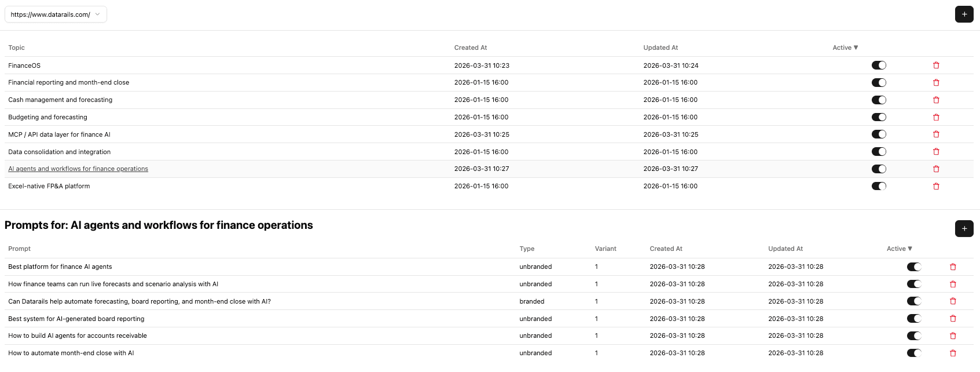
Task: Delete prompt about live forecasts and scenario analysis
Action: [x=953, y=285]
